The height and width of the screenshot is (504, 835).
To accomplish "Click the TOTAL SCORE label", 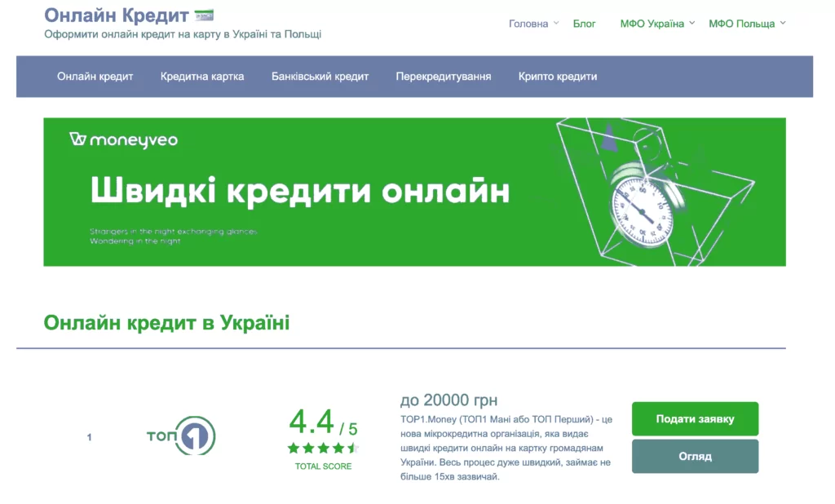I will tap(323, 466).
